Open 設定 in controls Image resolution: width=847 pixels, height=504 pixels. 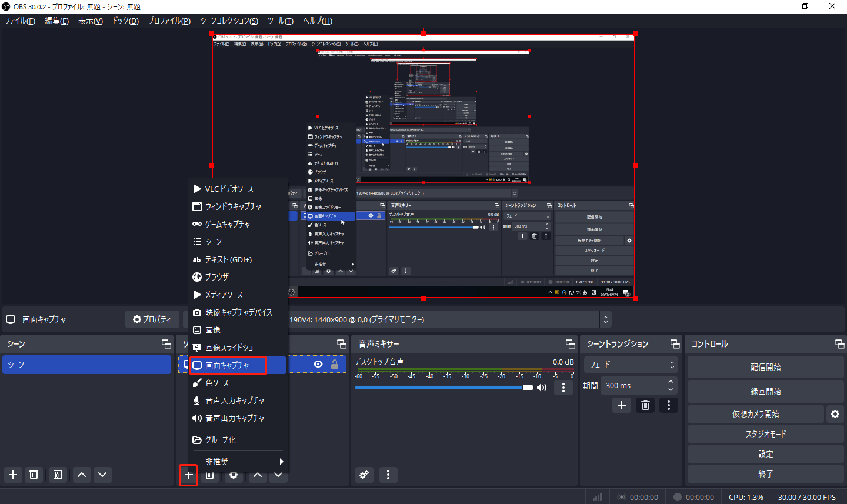tap(766, 454)
